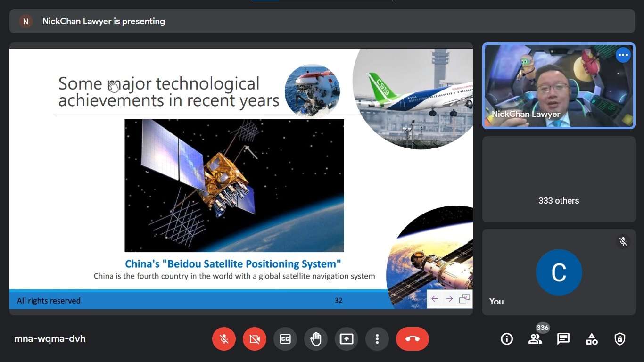Viewport: 644px width, 362px height.
Task: Show the participants list with 336 badge
Action: point(535,339)
